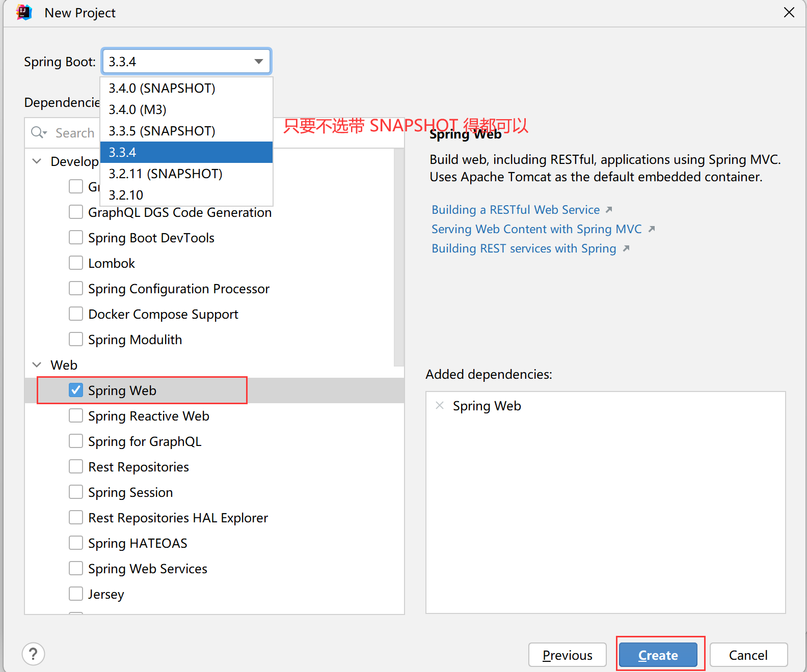Collapse the Web category

(37, 365)
